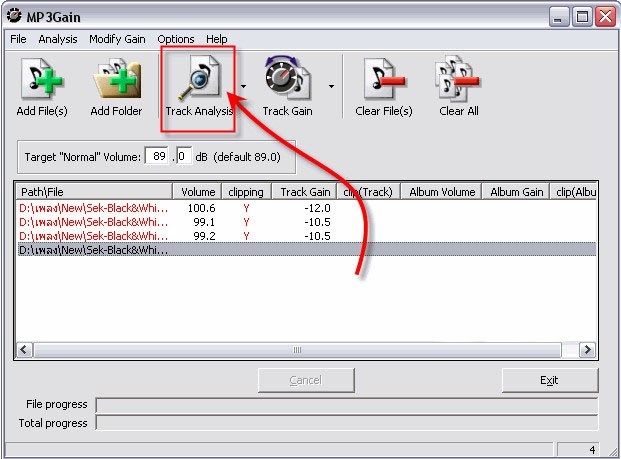The height and width of the screenshot is (459, 621).
Task: Select the file row with volume 99.1
Action: tap(307, 222)
